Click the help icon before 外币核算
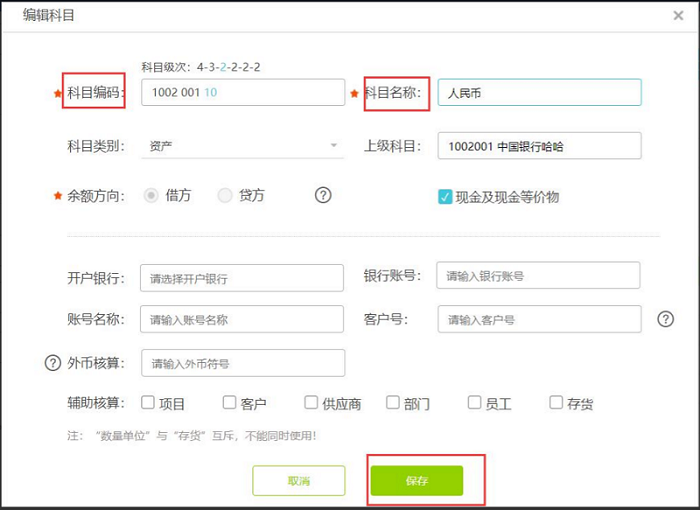The width and height of the screenshot is (700, 510). click(x=53, y=363)
